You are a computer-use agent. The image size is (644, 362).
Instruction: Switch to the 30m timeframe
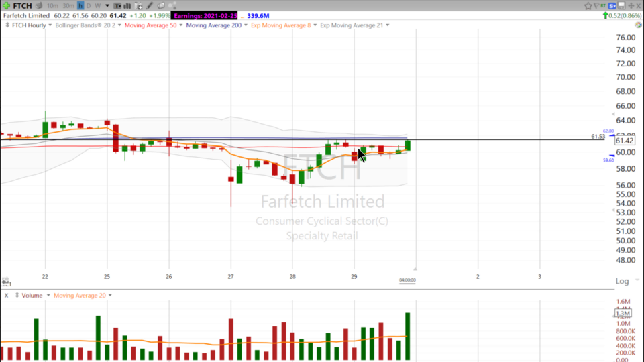click(x=68, y=6)
